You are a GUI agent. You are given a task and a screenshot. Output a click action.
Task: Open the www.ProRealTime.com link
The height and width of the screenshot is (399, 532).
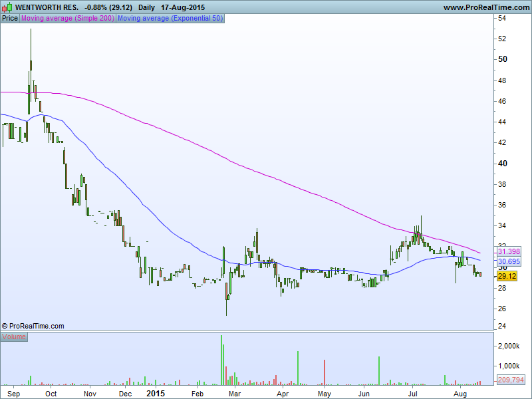tap(485, 7)
